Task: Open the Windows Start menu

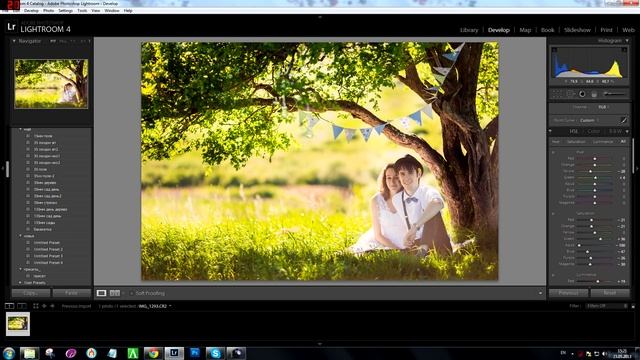Action: coord(9,353)
